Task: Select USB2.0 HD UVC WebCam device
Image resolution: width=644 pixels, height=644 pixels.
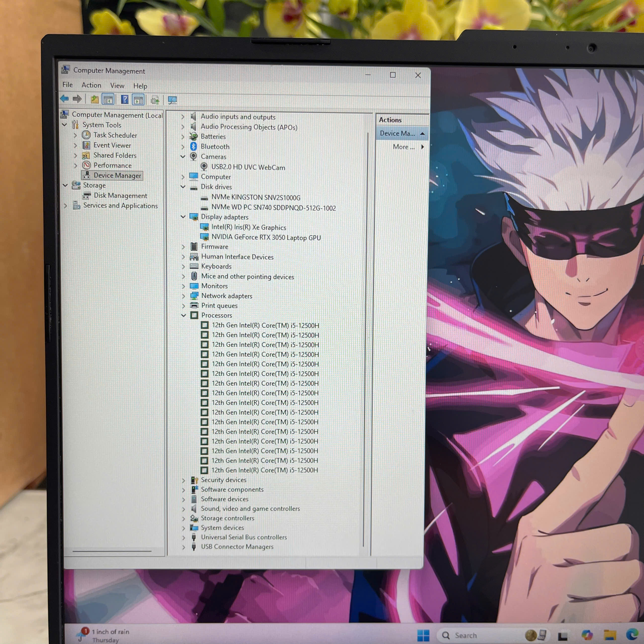Action: 248,167
